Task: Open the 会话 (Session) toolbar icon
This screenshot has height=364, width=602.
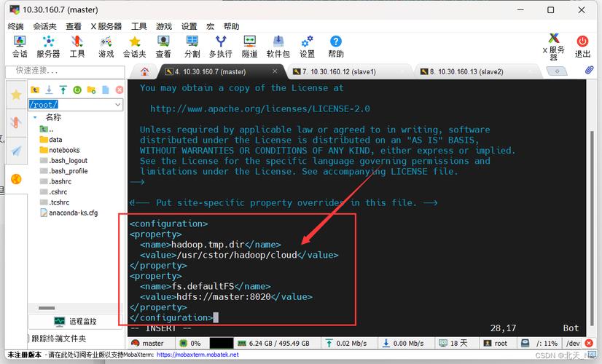Action: pyautogui.click(x=20, y=47)
